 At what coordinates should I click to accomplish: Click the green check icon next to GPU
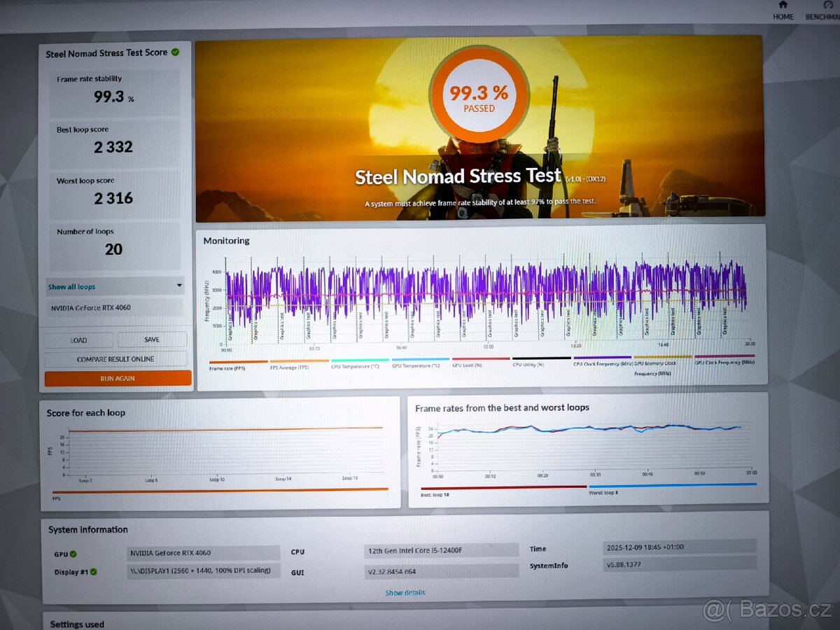click(x=73, y=554)
